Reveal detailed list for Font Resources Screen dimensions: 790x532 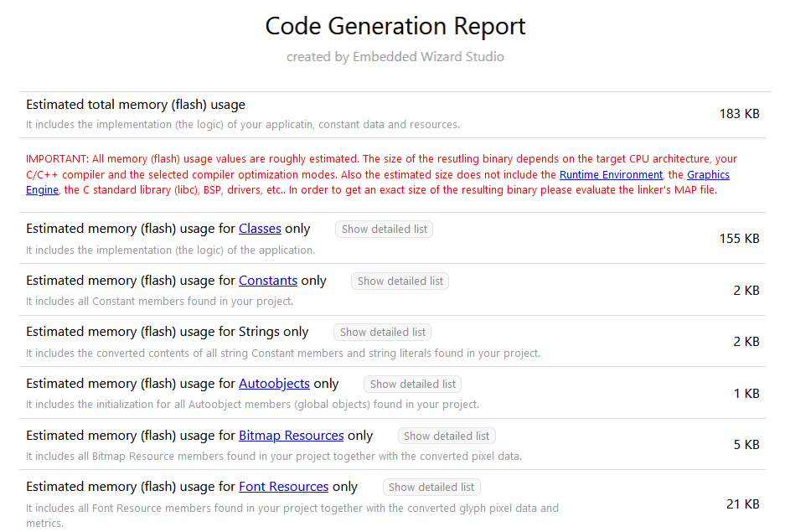[x=431, y=488]
